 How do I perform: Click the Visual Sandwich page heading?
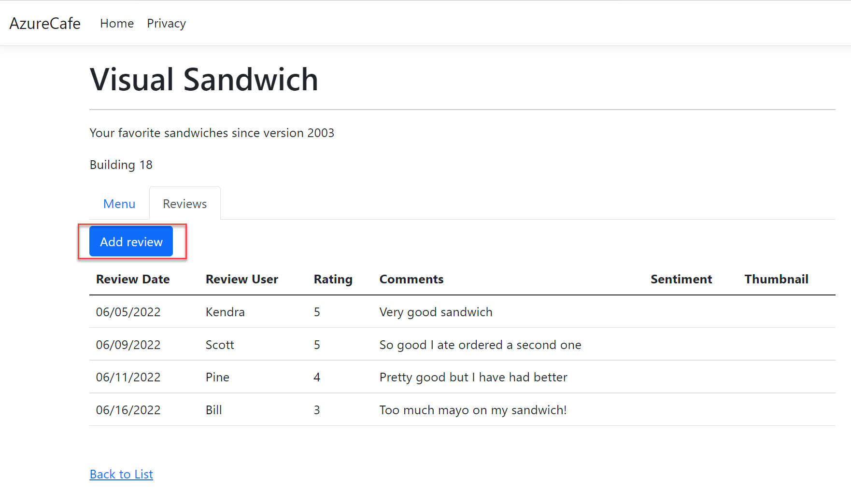click(x=204, y=79)
